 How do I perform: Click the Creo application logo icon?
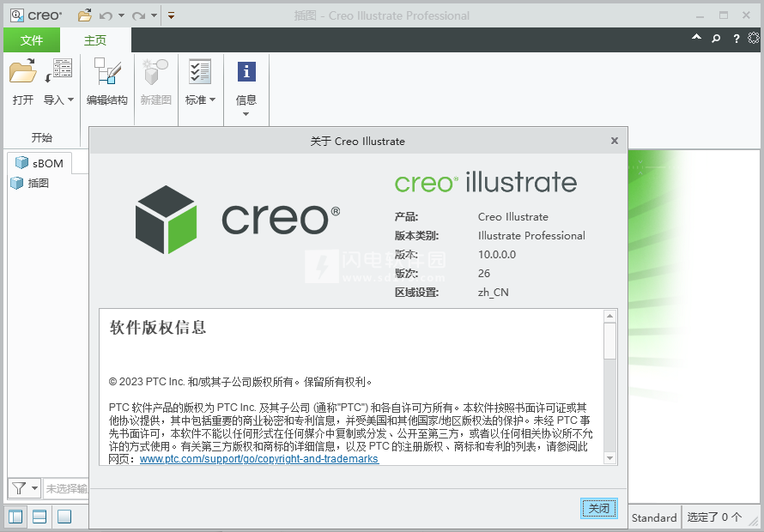point(17,15)
